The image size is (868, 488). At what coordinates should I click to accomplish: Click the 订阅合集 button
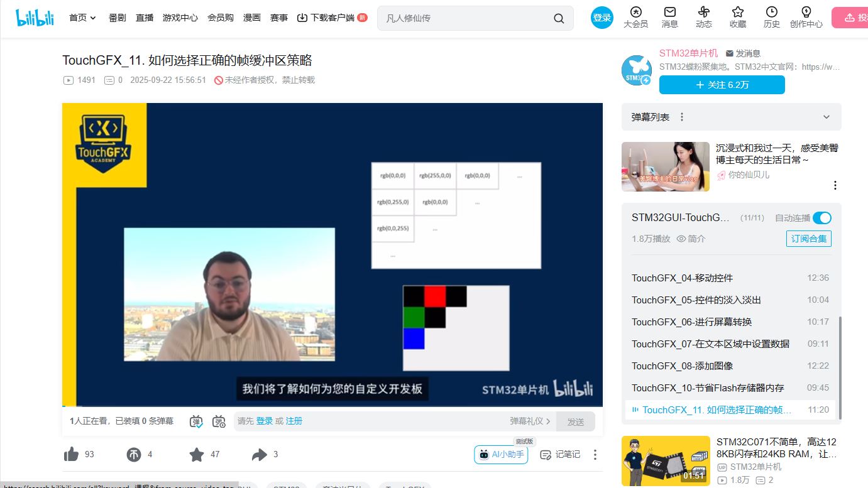point(809,239)
